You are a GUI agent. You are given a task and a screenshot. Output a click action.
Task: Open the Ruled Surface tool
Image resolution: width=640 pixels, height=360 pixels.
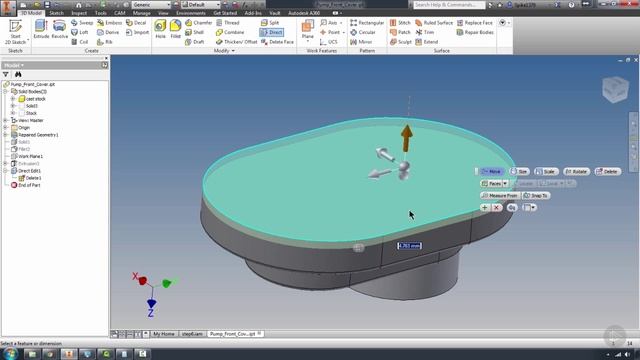(434, 23)
